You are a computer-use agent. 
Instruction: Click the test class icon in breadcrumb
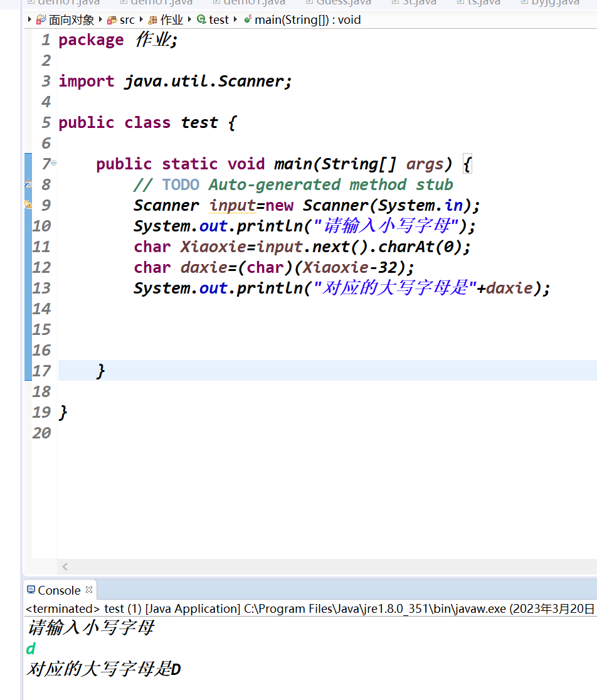pos(201,19)
